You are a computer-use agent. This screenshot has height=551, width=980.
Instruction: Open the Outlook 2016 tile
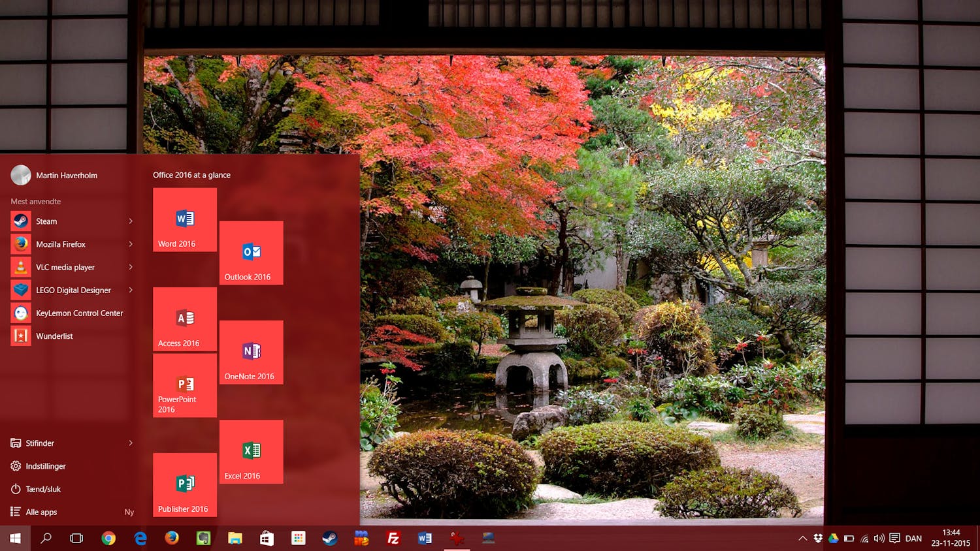[x=251, y=253]
